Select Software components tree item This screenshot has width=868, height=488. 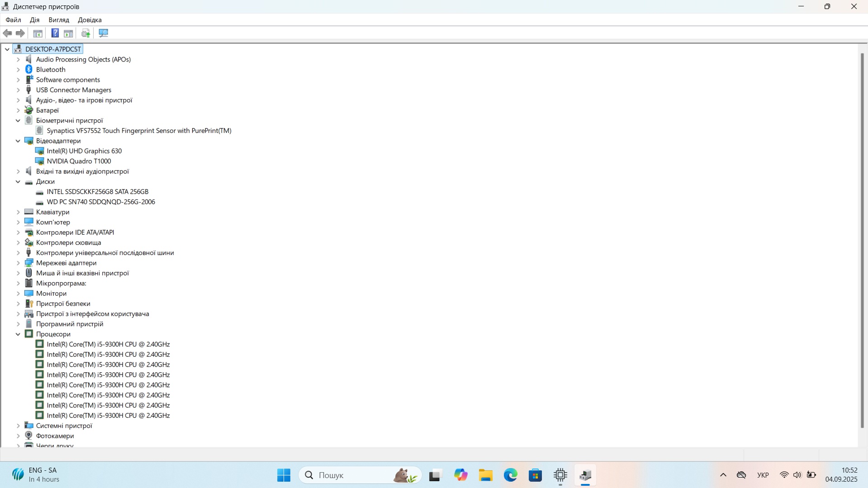coord(68,80)
